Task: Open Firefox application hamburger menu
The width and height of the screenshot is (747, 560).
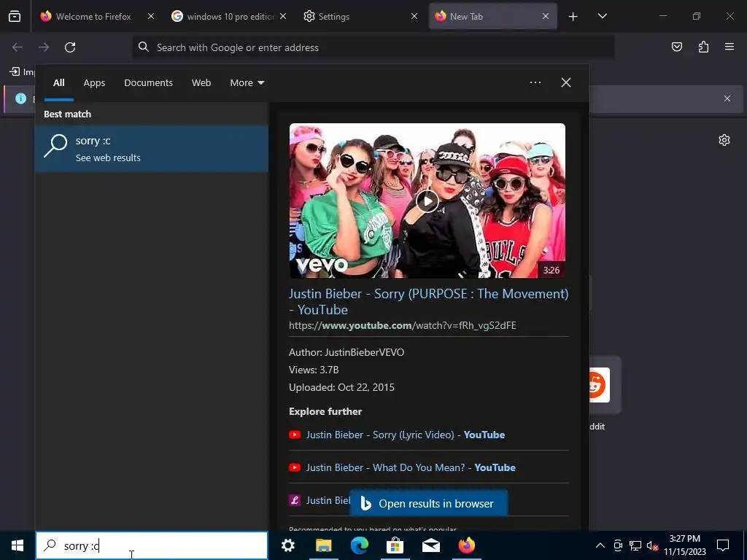Action: click(x=729, y=47)
